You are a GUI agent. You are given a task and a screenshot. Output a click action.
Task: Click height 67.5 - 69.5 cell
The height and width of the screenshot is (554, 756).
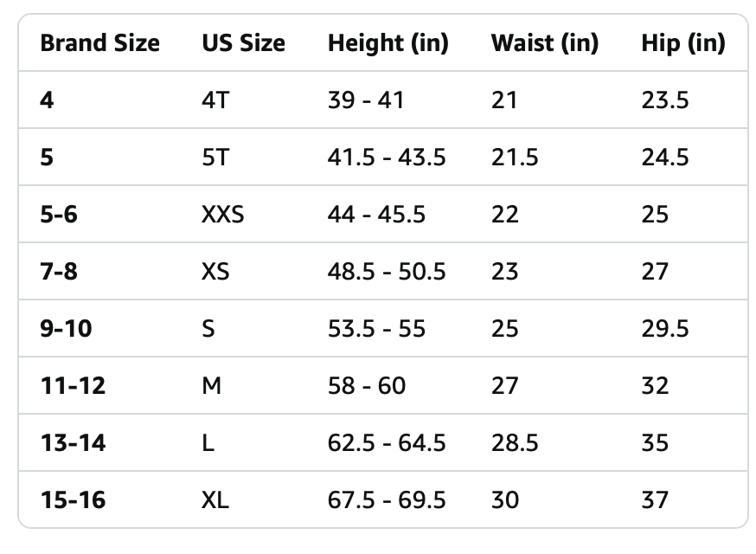tap(387, 499)
